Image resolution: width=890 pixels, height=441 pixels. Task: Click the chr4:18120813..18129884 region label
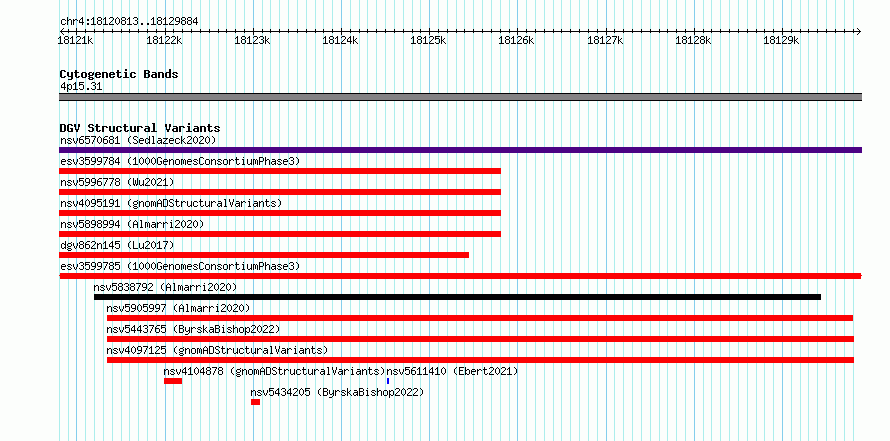pyautogui.click(x=129, y=22)
